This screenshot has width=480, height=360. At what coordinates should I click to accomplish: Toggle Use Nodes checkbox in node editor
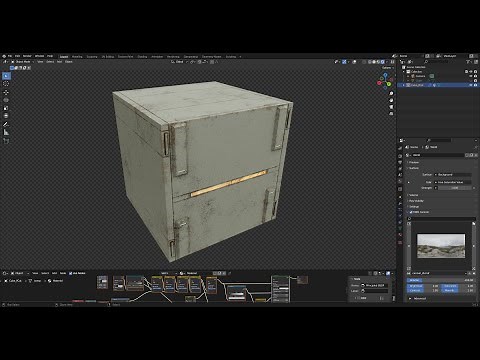tap(70, 273)
